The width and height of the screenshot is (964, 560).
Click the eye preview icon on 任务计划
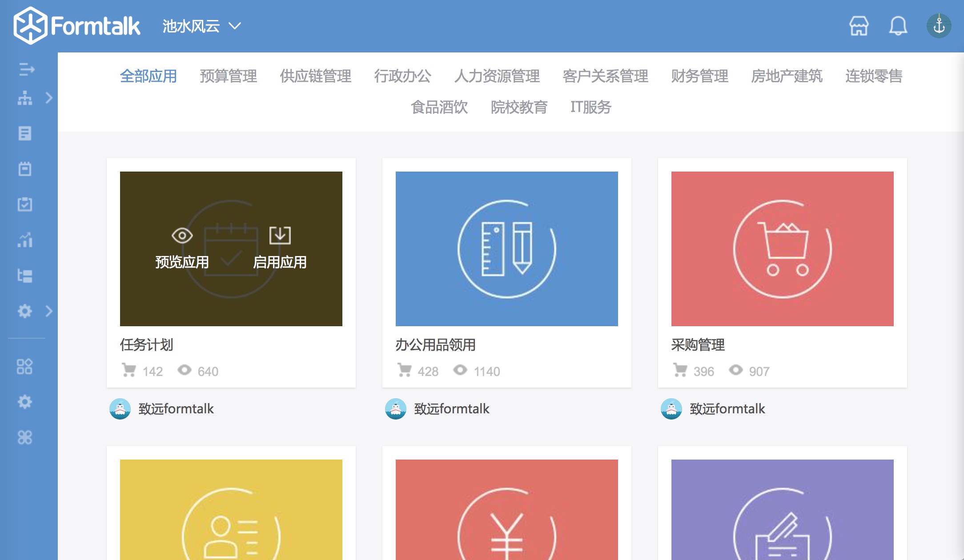click(x=182, y=236)
